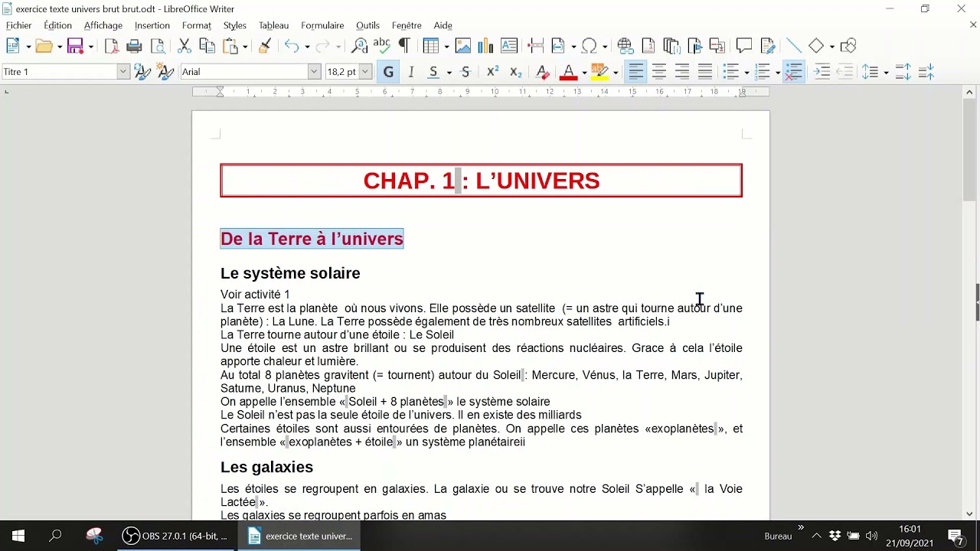Open the Tableau menu

tap(274, 25)
